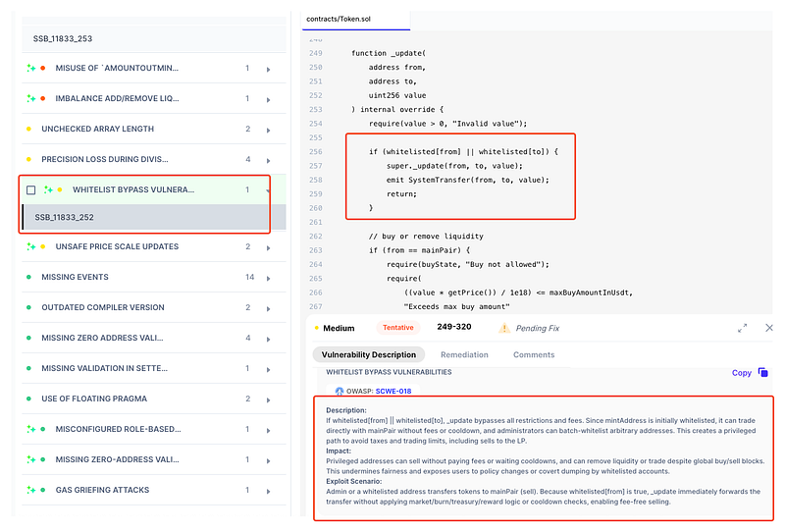Select the SSB_11833_252 finding entry
This screenshot has width=785, height=532.
pos(64,218)
